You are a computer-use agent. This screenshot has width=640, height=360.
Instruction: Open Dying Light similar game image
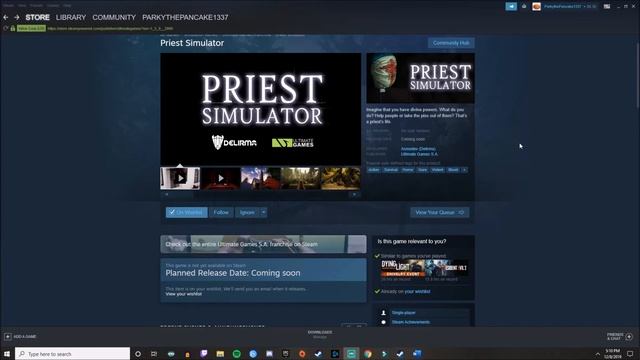click(403, 268)
